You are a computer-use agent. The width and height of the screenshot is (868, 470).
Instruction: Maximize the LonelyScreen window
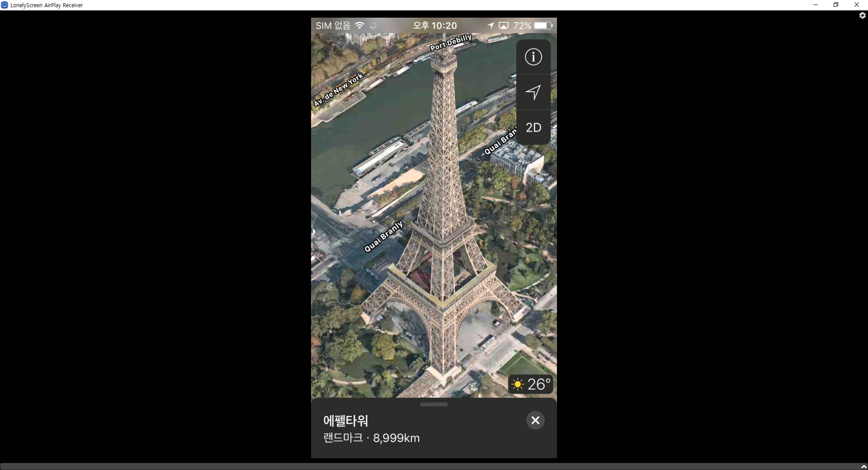click(x=836, y=5)
